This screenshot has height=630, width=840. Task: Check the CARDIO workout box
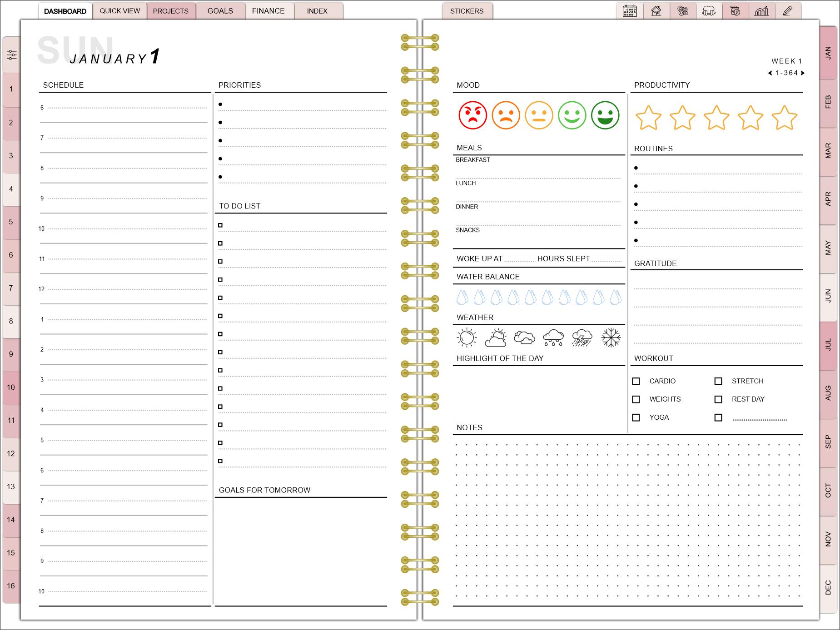point(636,381)
